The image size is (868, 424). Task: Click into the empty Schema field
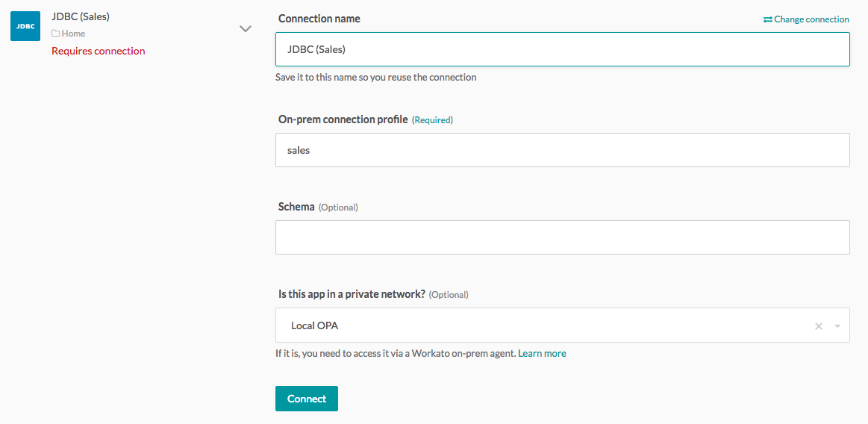[x=562, y=237]
